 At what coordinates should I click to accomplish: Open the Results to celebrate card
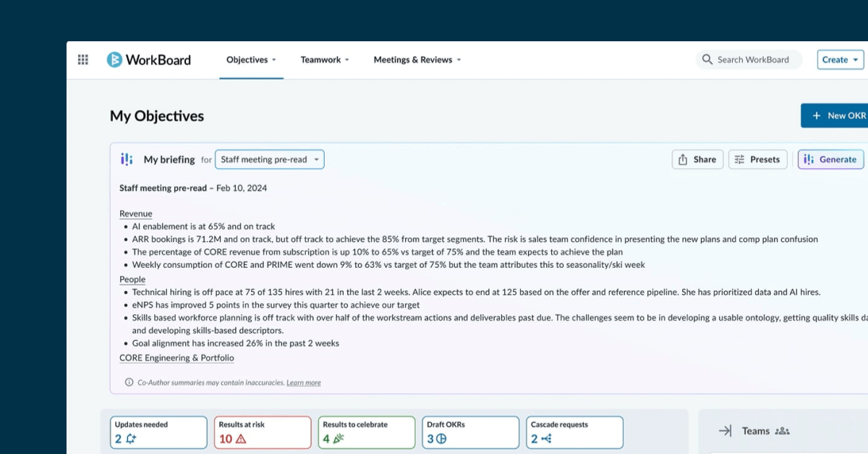tap(367, 432)
